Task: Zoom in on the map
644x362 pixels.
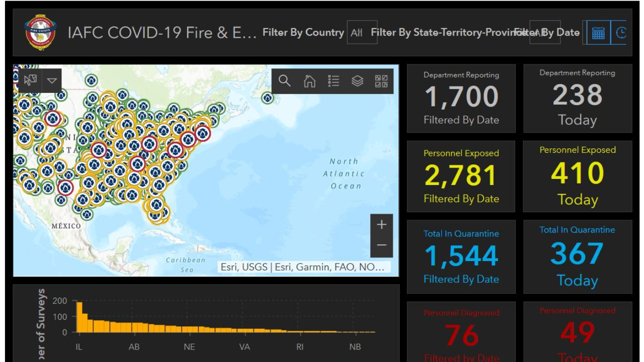Action: (381, 224)
